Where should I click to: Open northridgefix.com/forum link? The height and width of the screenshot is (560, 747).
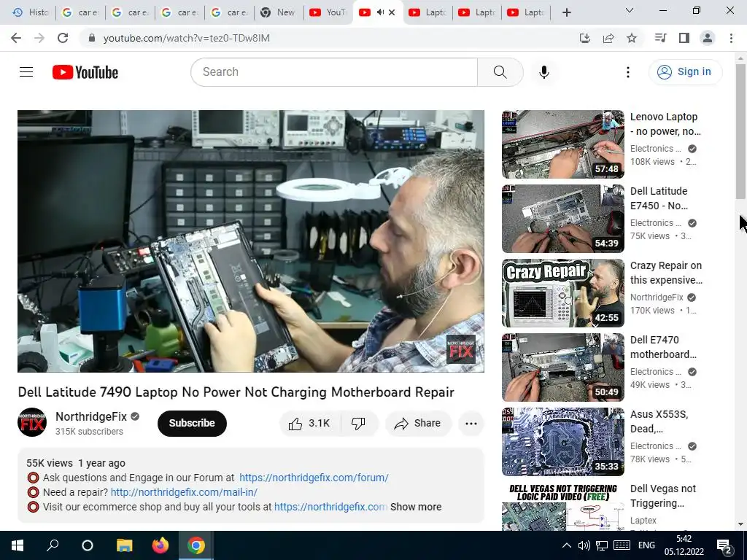tap(314, 478)
